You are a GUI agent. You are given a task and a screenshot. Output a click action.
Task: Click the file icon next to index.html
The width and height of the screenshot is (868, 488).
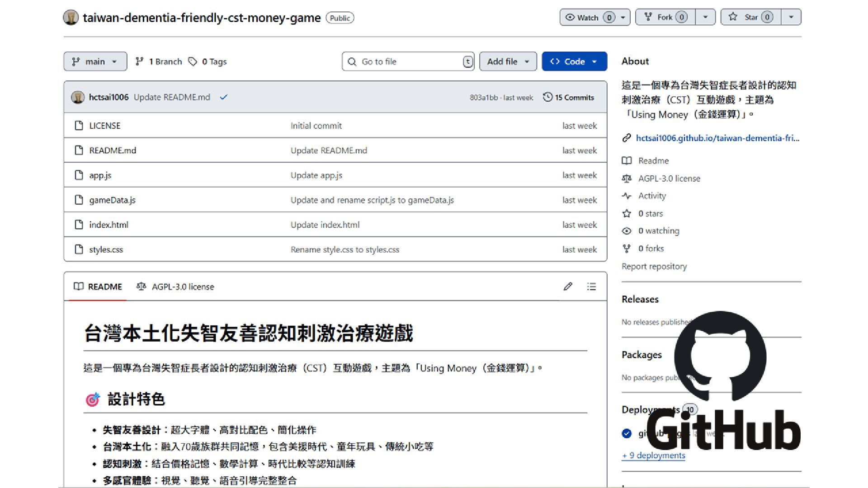tap(79, 225)
